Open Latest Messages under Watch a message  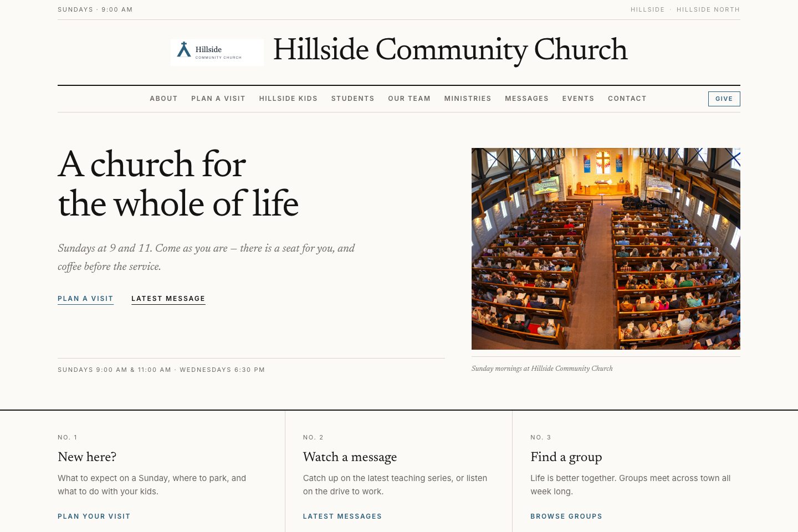coord(342,516)
